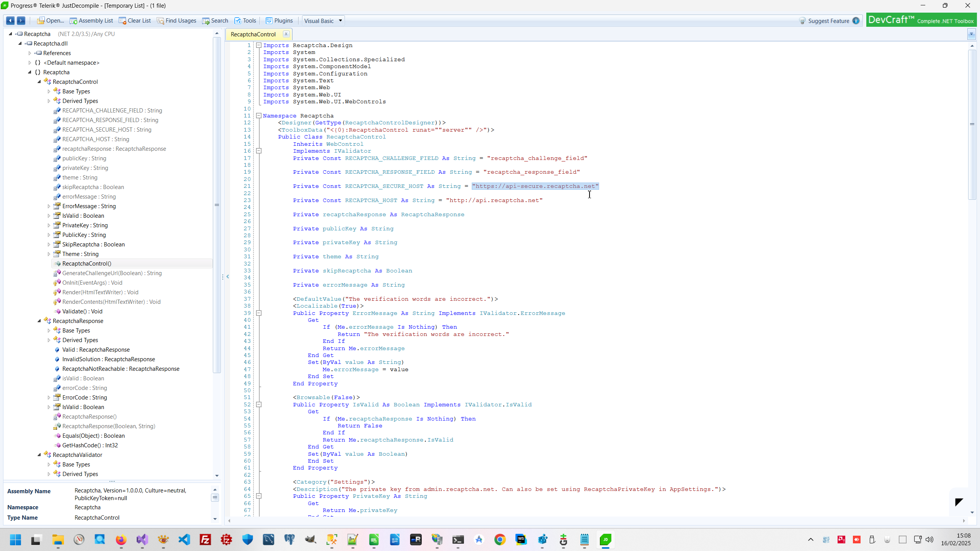Collapse the Imports code region
This screenshot has height=551, width=980.
tap(259, 45)
